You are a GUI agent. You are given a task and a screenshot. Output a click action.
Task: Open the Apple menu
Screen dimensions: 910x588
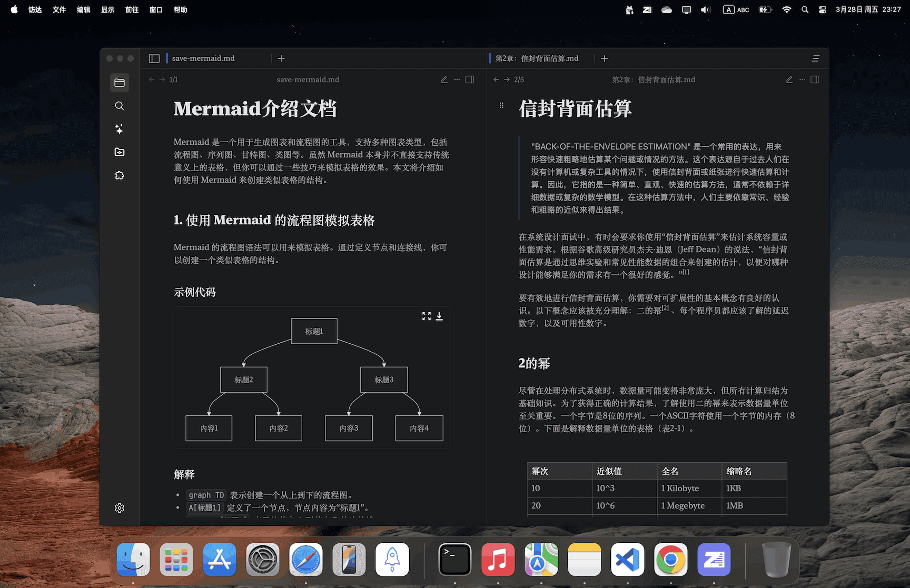pos(14,9)
